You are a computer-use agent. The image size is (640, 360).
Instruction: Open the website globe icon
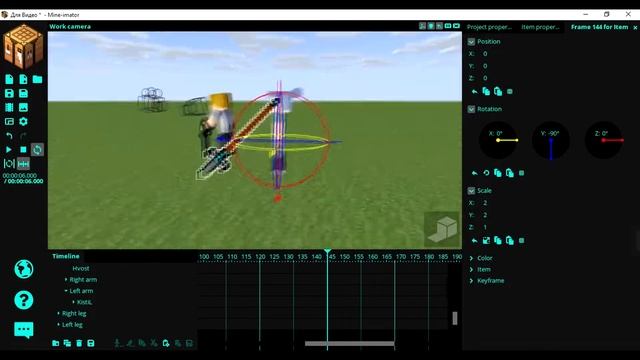(24, 269)
